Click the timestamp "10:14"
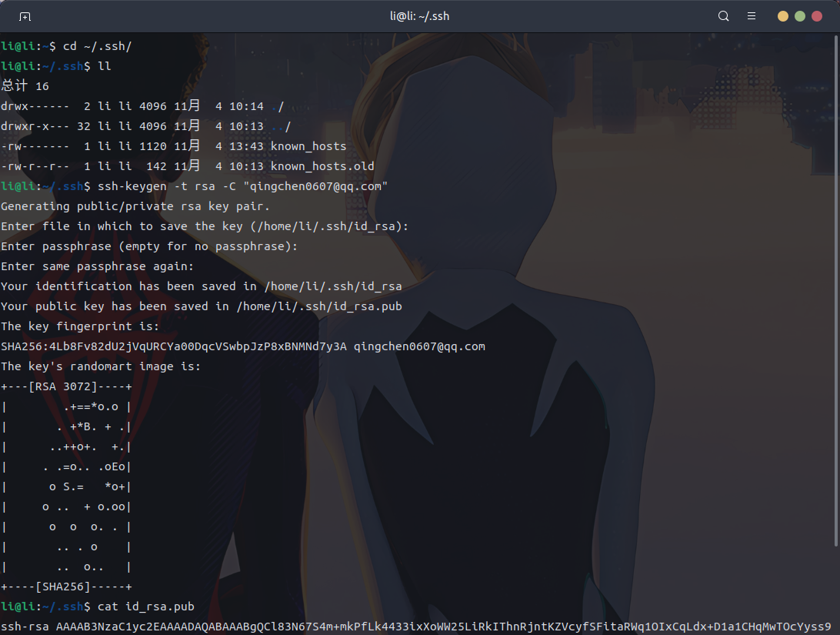 point(246,106)
